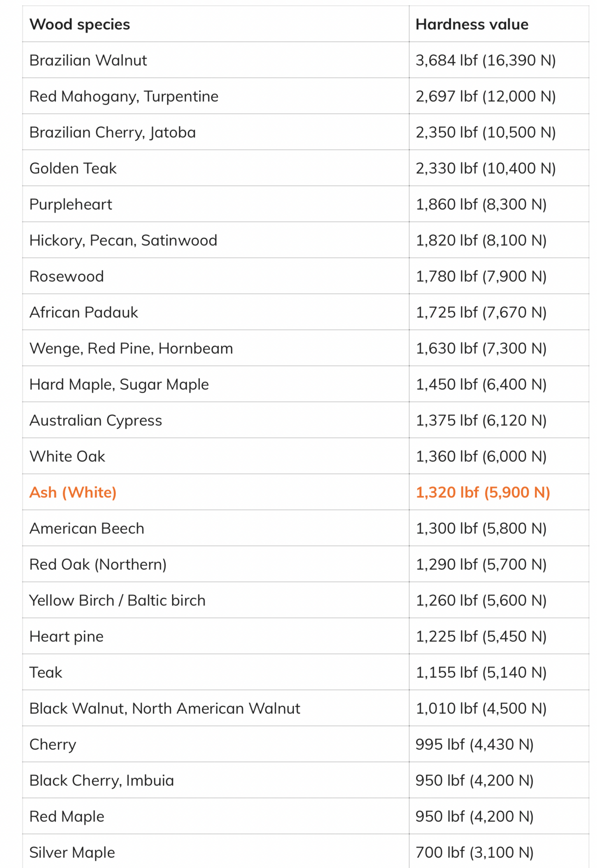Select the Purpleheart species name
This screenshot has width=597, height=868.
click(71, 204)
